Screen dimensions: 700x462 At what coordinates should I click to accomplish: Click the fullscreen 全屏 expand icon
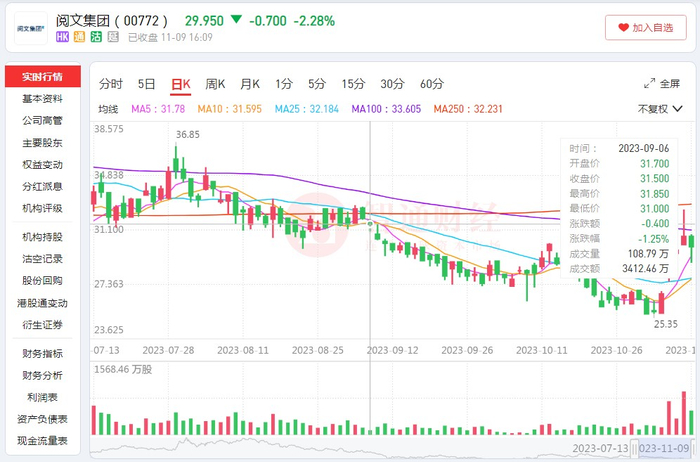pos(649,84)
